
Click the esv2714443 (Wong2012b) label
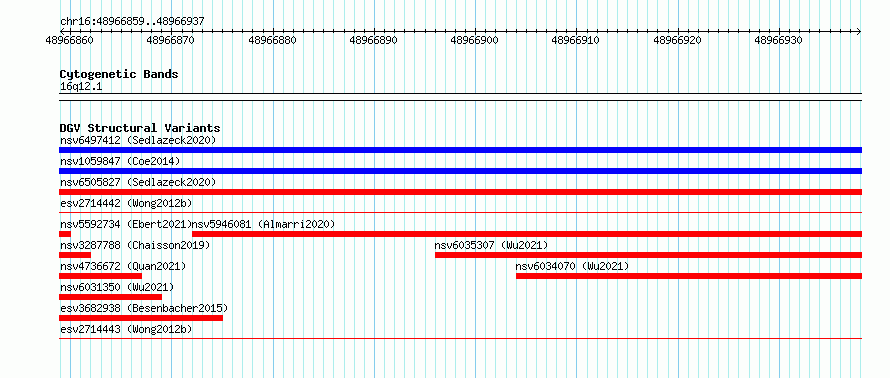click(126, 329)
